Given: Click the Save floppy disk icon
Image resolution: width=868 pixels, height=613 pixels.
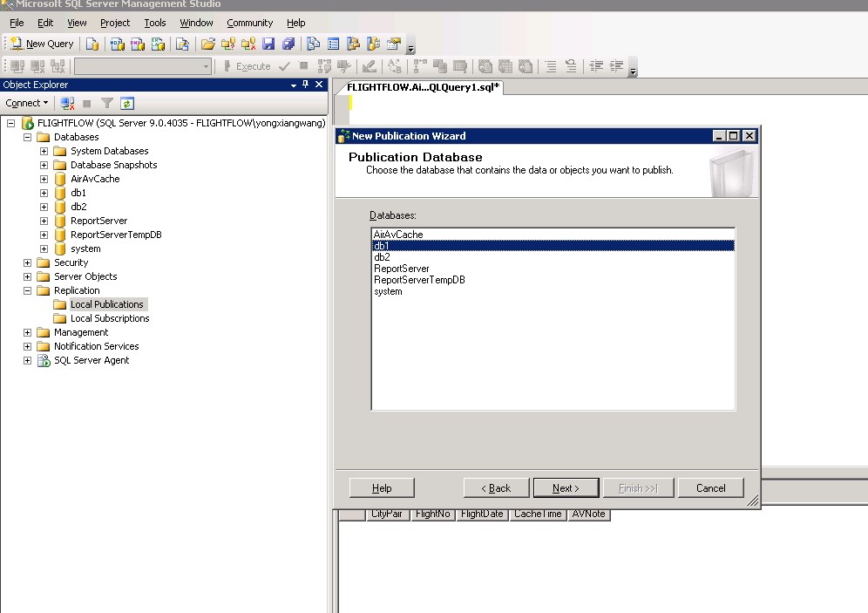Looking at the screenshot, I should tap(268, 44).
